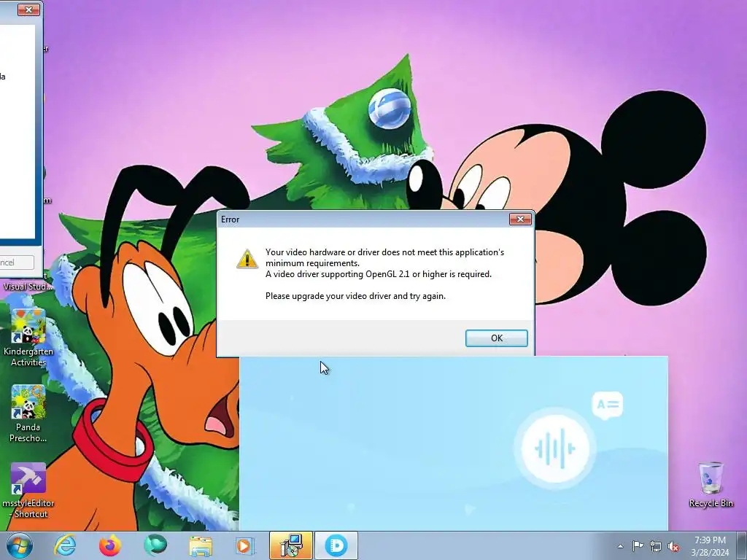Open Panda Preschool desktop shortcut

click(28, 413)
